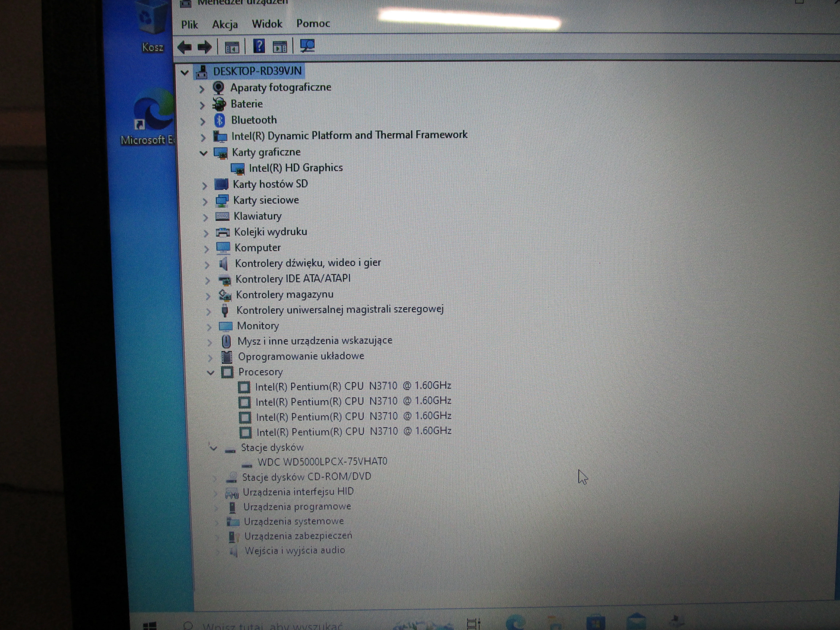
Task: Click the Karty hostów SD icon
Action: pos(221,184)
